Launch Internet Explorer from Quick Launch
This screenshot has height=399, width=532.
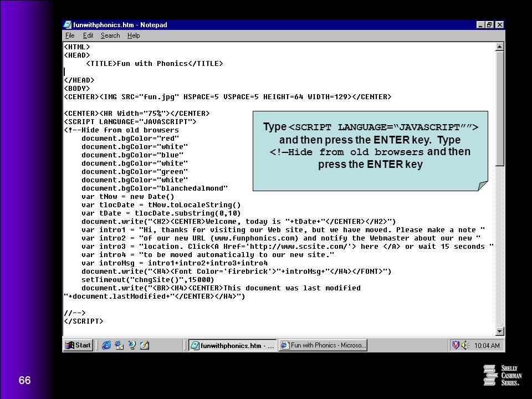(106, 345)
